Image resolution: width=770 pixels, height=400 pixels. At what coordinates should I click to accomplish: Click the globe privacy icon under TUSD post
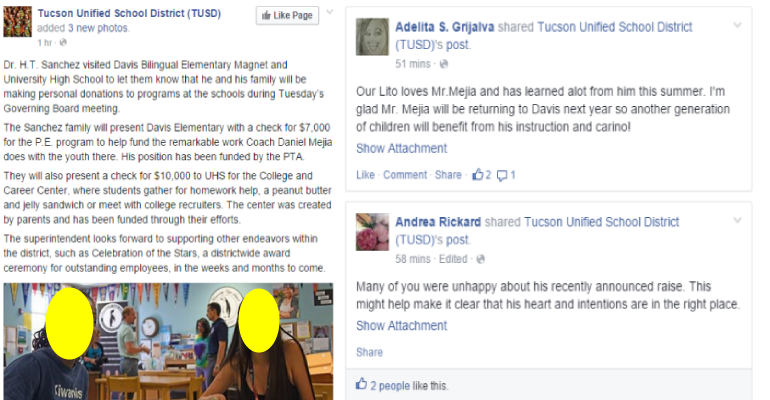63,43
